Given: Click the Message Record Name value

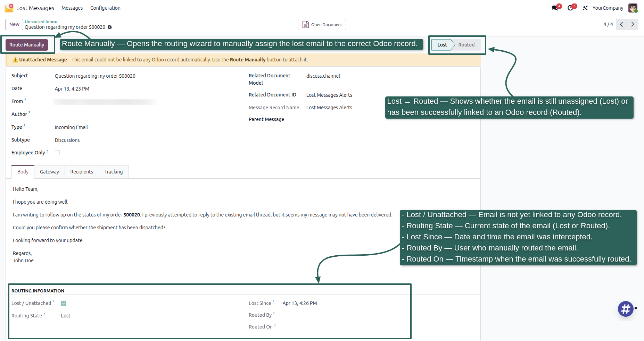Looking at the screenshot, I should [329, 108].
